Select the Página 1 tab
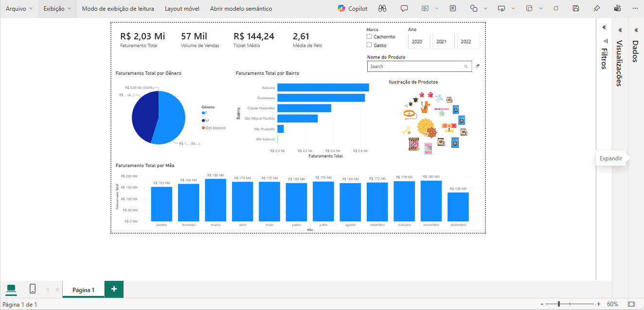Image resolution: width=644 pixels, height=310 pixels. click(x=83, y=290)
